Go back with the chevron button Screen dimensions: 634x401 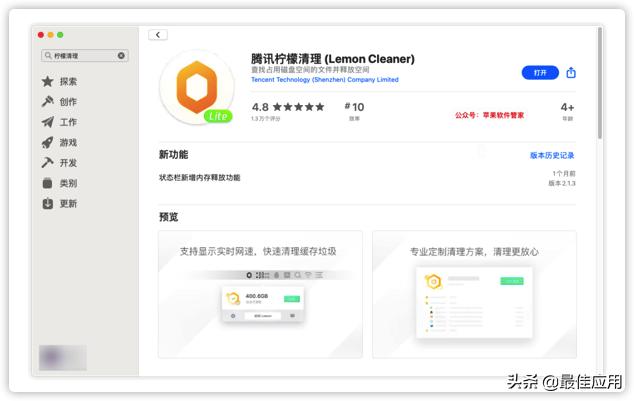click(x=158, y=35)
